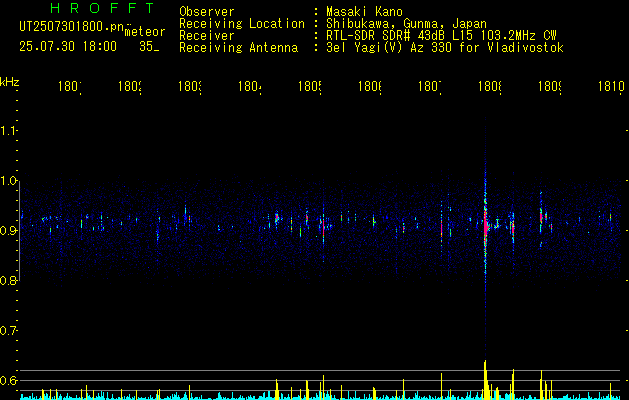Click the 0.6 kHz frequency label

coord(9,380)
